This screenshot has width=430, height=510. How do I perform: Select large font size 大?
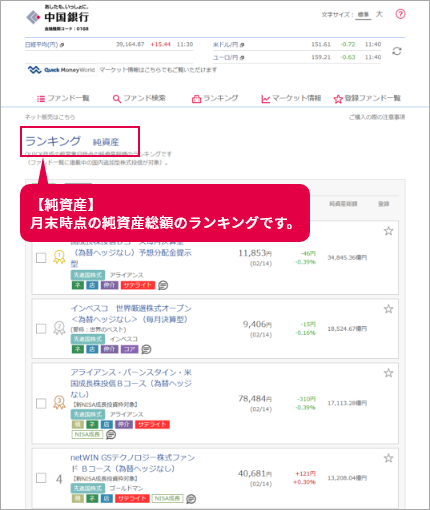point(379,14)
